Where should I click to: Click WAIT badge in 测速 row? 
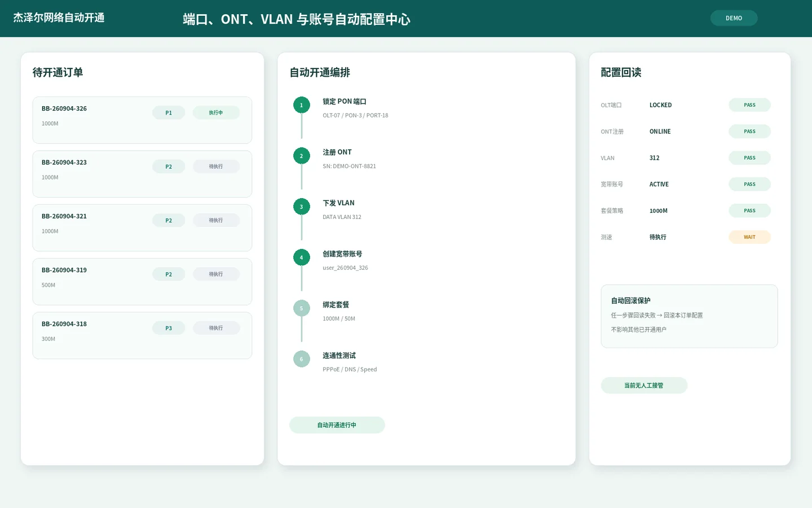pyautogui.click(x=749, y=237)
